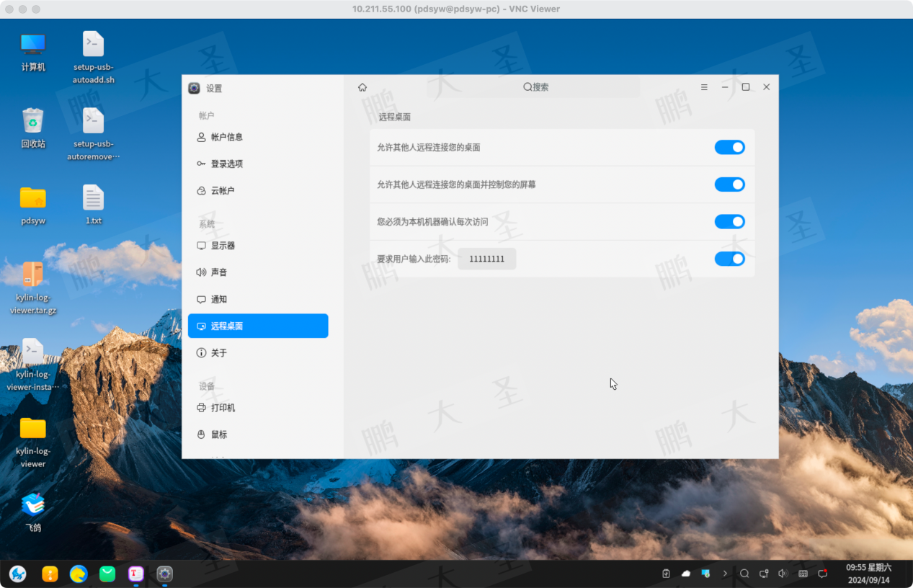The width and height of the screenshot is (913, 588).
Task: Select 远程桌面 in the sidebar
Action: point(258,326)
